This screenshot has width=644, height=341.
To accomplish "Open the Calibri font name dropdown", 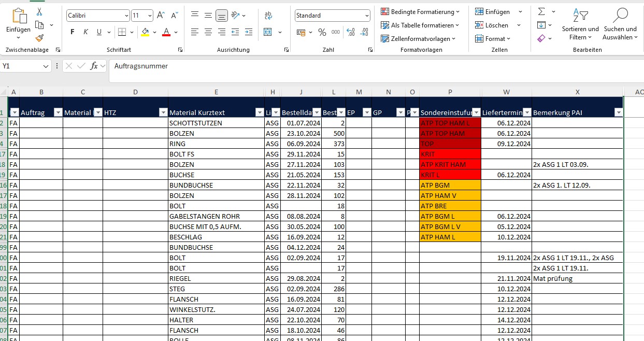I will pyautogui.click(x=126, y=16).
